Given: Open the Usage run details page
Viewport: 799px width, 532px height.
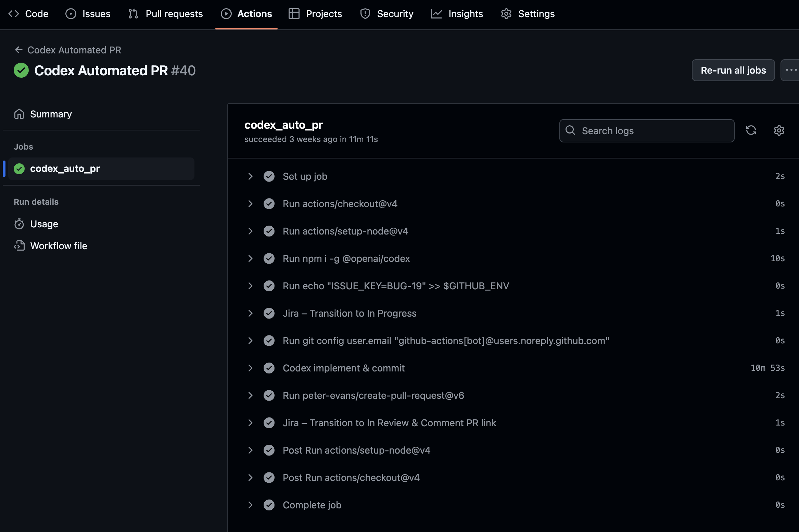Looking at the screenshot, I should 44,224.
